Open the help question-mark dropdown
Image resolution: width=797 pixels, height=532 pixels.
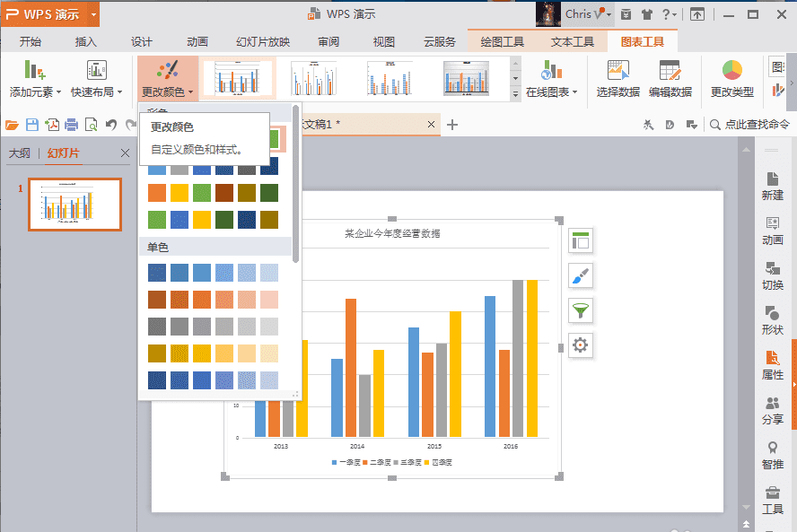(x=669, y=14)
